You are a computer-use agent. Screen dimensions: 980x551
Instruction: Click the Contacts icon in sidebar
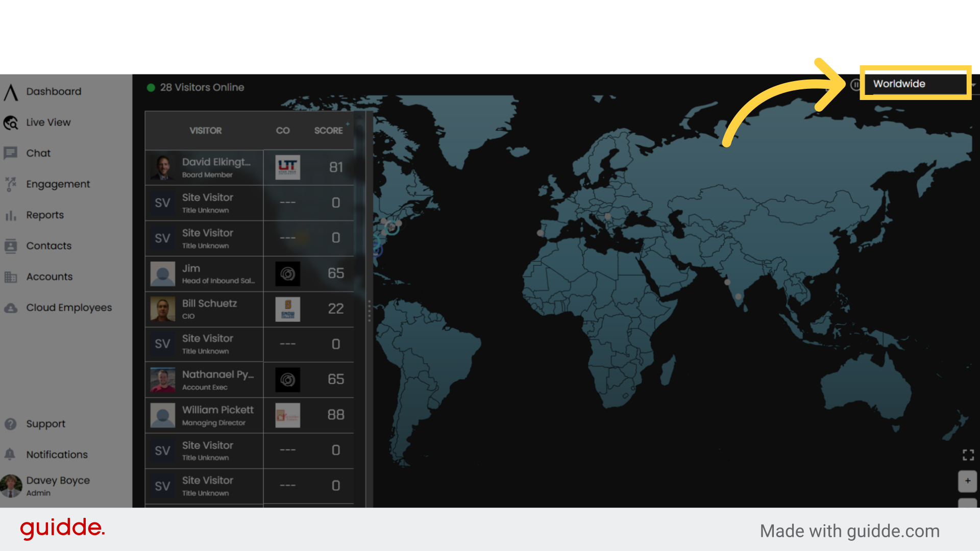click(11, 246)
